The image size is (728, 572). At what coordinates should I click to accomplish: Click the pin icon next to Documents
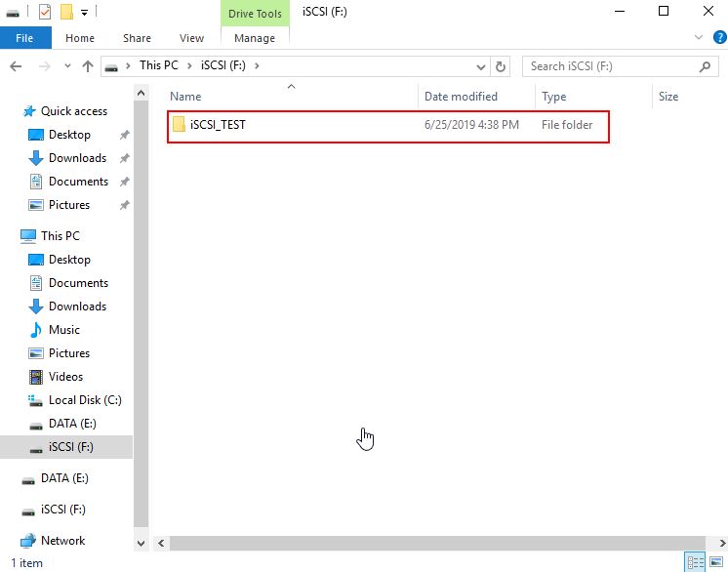[125, 182]
